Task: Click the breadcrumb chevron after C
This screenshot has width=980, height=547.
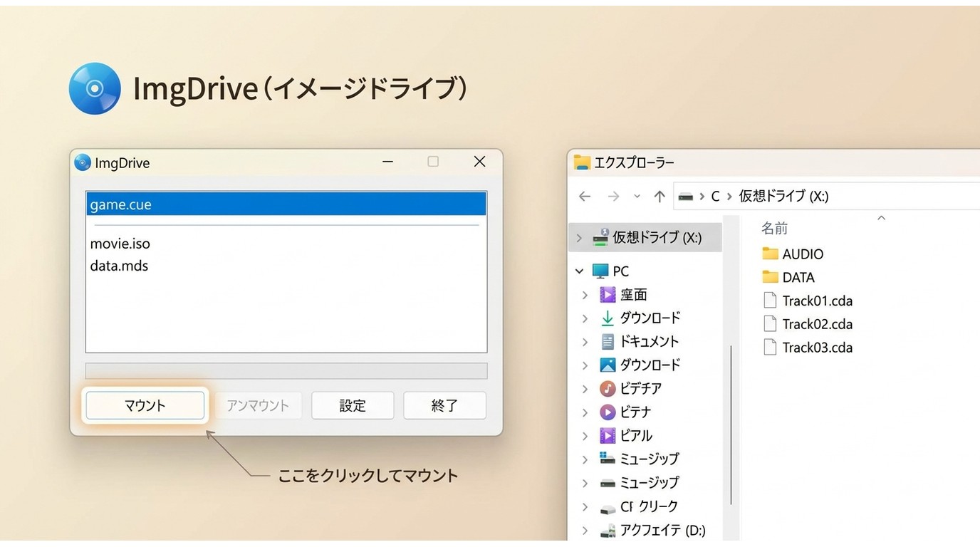Action: click(x=729, y=197)
